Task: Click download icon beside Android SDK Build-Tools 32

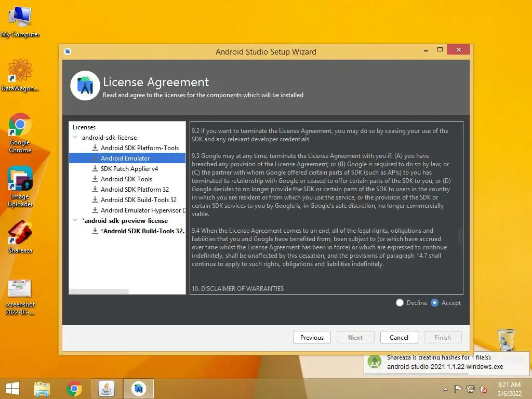Action: (x=95, y=199)
